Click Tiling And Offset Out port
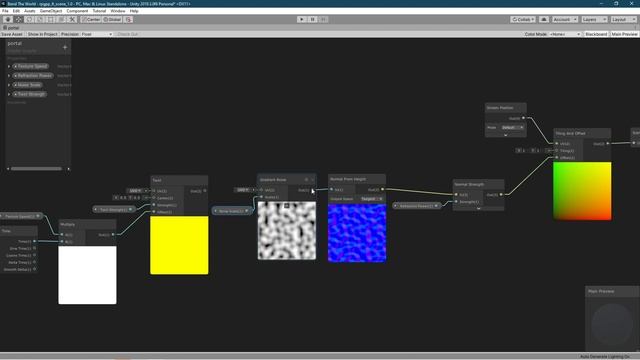Screen dimensions: 640x360 tap(608, 144)
